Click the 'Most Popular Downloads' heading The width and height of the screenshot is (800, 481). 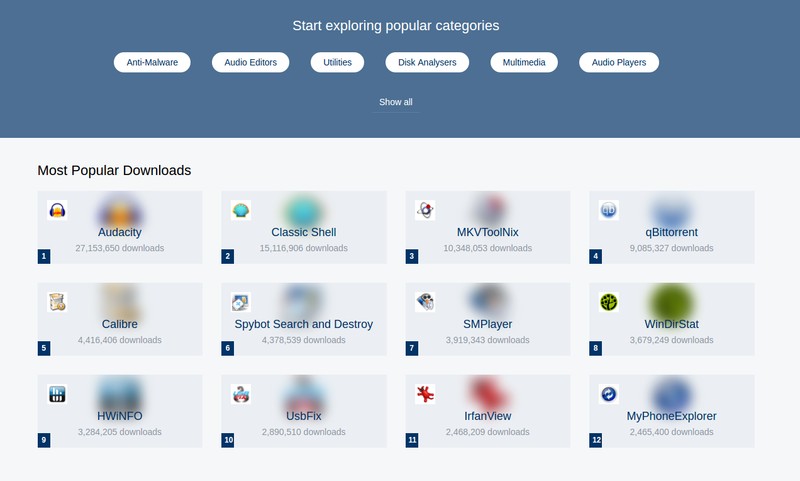(x=114, y=170)
